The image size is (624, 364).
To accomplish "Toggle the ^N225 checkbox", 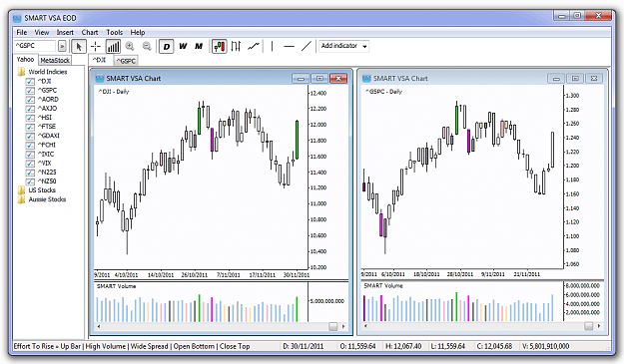I will tap(30, 173).
